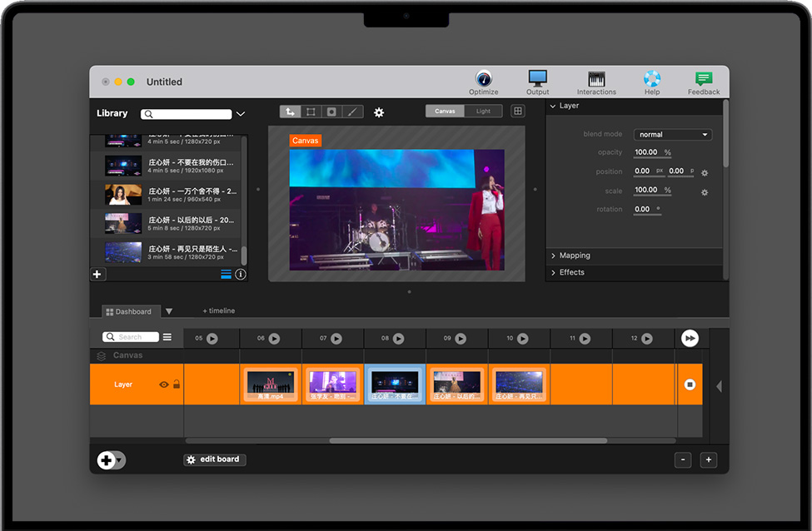Add a new timeline tab

coord(219,311)
